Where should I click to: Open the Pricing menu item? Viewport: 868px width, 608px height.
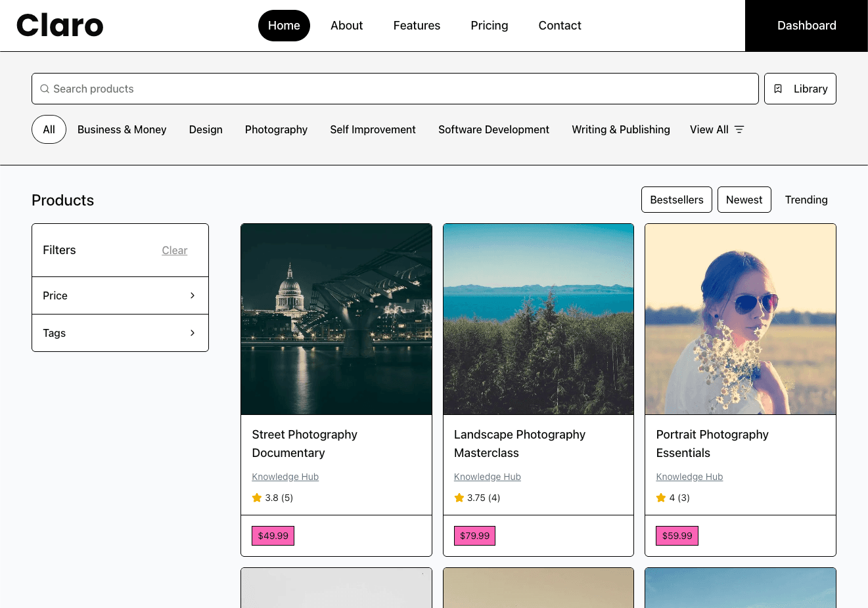[489, 25]
